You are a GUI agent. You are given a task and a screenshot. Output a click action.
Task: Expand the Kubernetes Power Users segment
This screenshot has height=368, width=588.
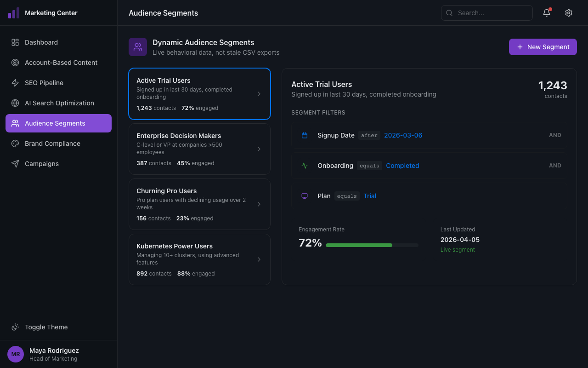tap(199, 259)
